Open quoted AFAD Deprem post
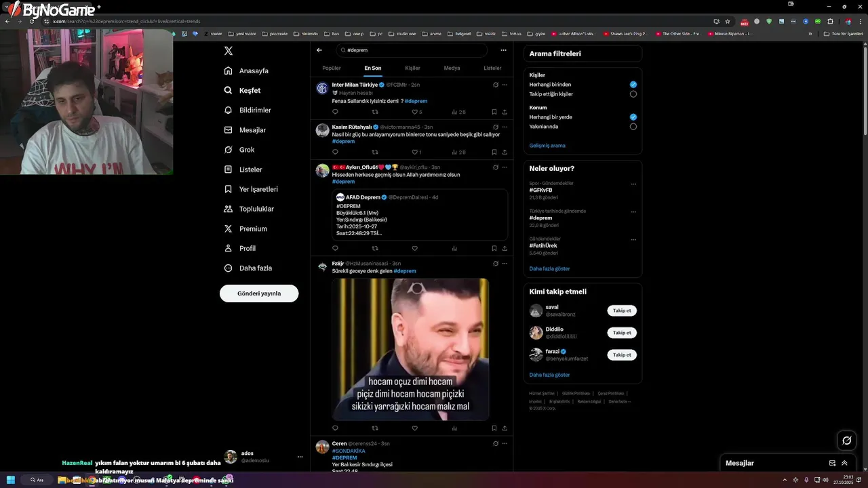Image resolution: width=868 pixels, height=488 pixels. [x=420, y=215]
